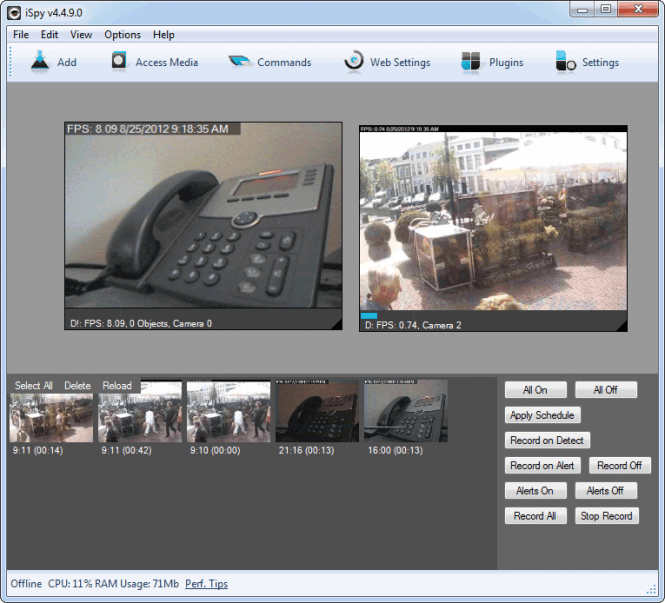
Task: Select the 9:11 (00:14) recording thumbnail
Action: coord(51,418)
